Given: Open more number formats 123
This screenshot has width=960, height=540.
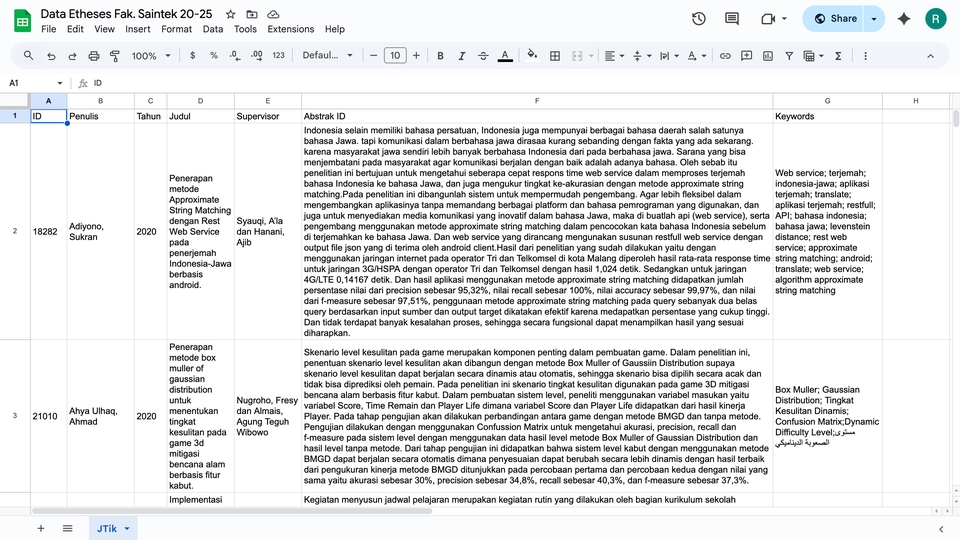Looking at the screenshot, I should pos(279,56).
